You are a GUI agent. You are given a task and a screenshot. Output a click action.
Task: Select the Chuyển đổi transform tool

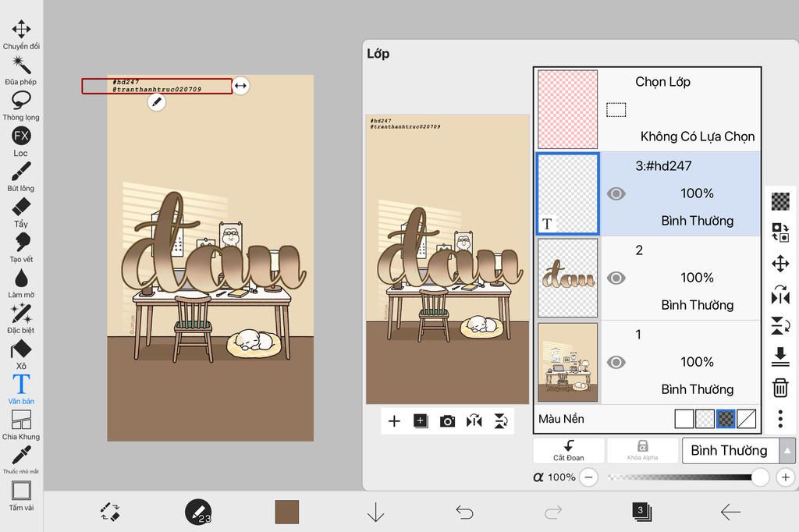pos(21,34)
